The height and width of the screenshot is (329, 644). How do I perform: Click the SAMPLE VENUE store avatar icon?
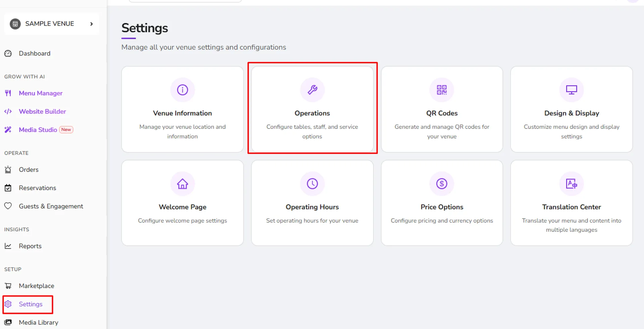coord(15,24)
